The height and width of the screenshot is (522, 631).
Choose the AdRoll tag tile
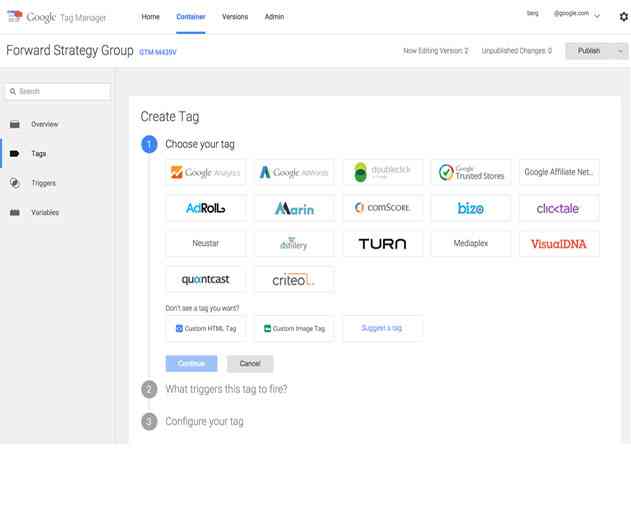coord(206,208)
